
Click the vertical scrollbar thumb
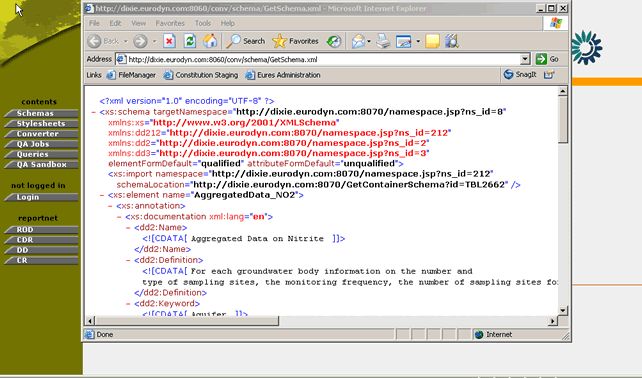(x=563, y=120)
